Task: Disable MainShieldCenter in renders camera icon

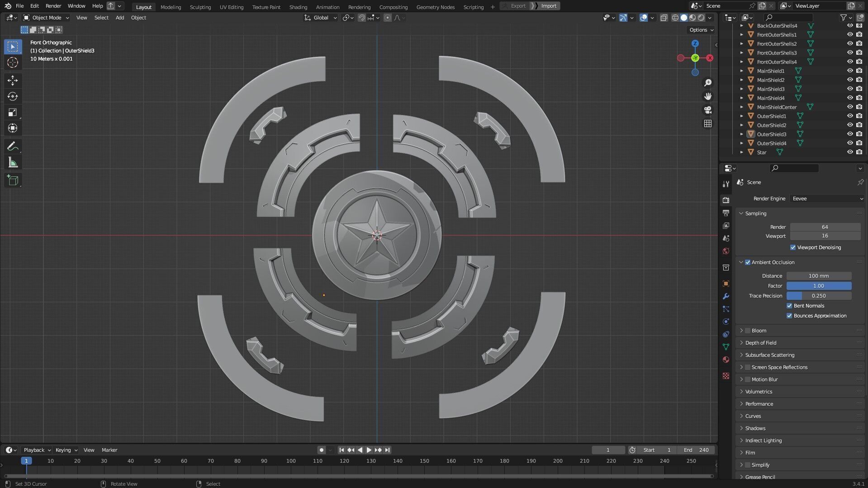Action: coord(859,107)
